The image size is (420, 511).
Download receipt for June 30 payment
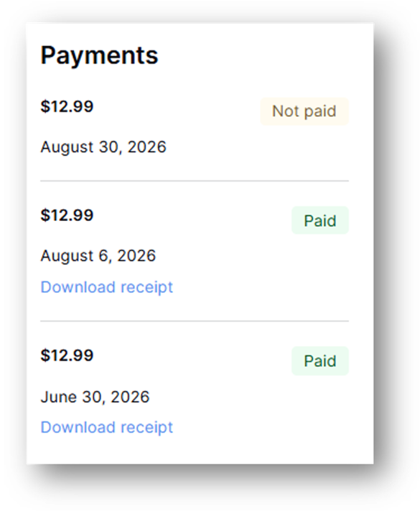(107, 428)
